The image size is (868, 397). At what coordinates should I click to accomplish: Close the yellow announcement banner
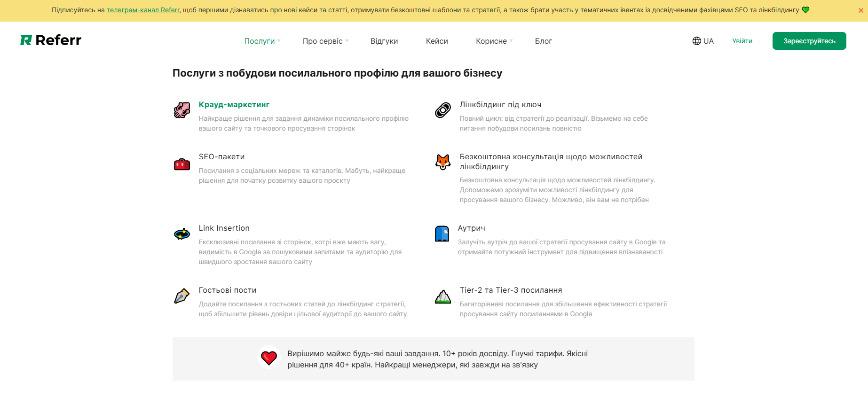860,10
